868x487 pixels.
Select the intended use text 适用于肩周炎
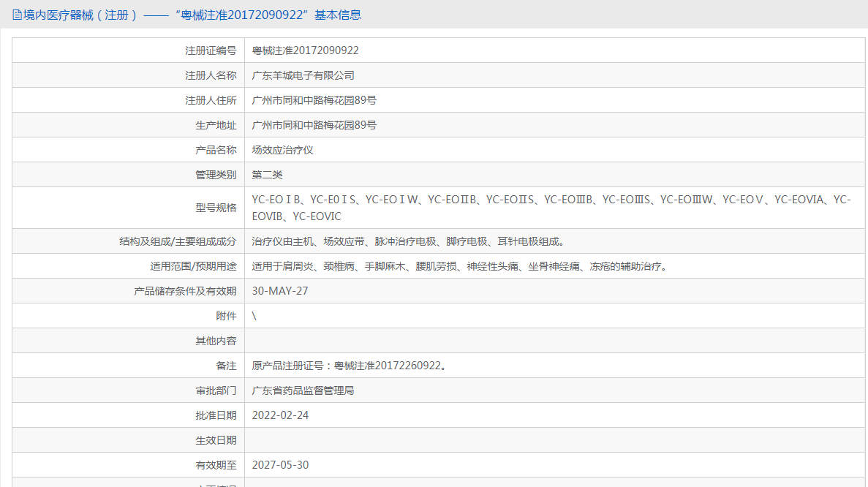(459, 266)
